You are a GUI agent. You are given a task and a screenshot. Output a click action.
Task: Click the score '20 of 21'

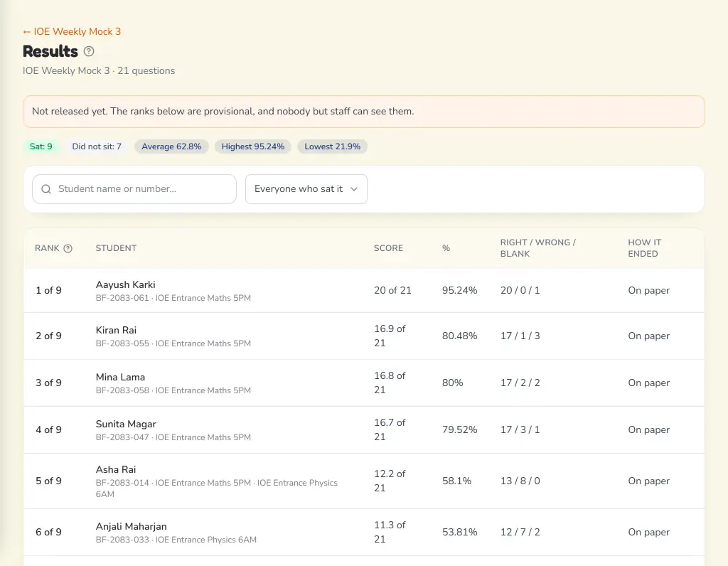coord(392,290)
